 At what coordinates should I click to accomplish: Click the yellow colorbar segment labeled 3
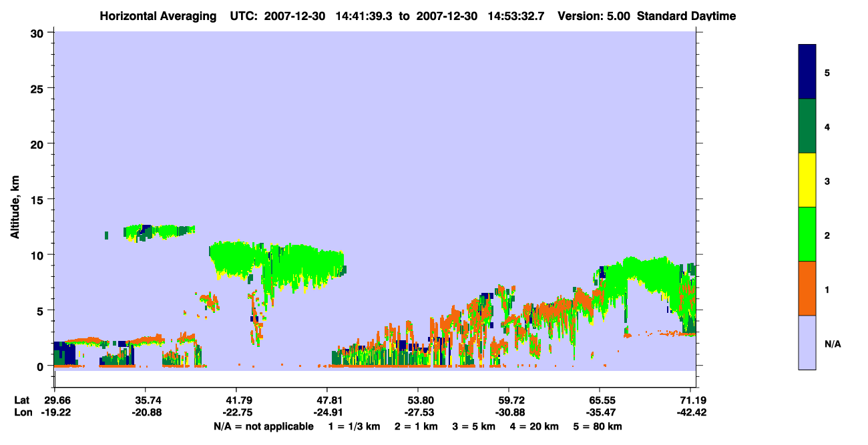pyautogui.click(x=807, y=180)
